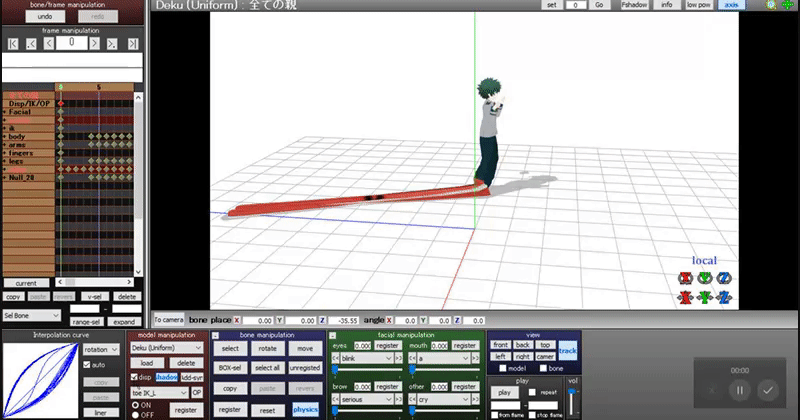
Task: Toggle the from flame checkbox
Action: tap(494, 415)
